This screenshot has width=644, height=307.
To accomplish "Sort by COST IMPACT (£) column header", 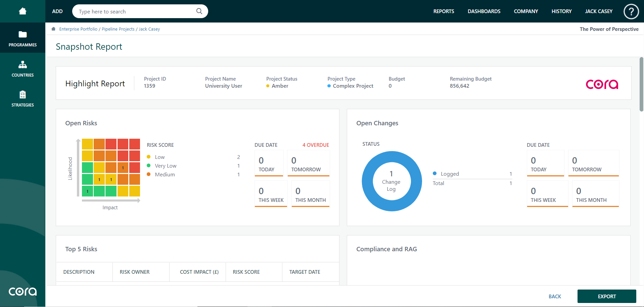I will pyautogui.click(x=199, y=272).
